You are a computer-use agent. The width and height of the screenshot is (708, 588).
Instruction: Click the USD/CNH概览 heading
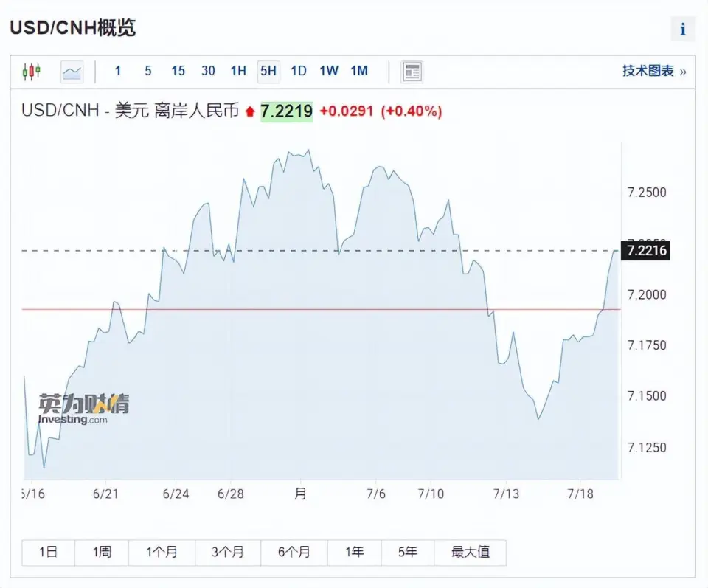72,28
